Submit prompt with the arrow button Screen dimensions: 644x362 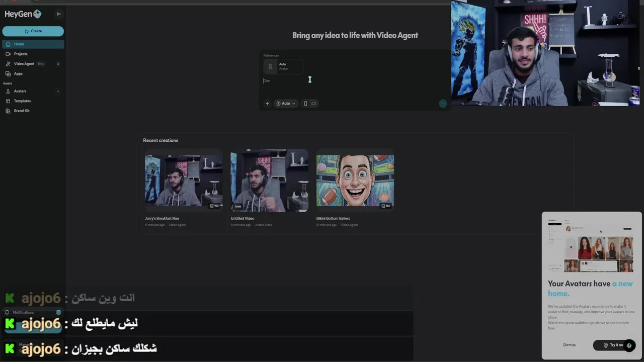pyautogui.click(x=443, y=104)
